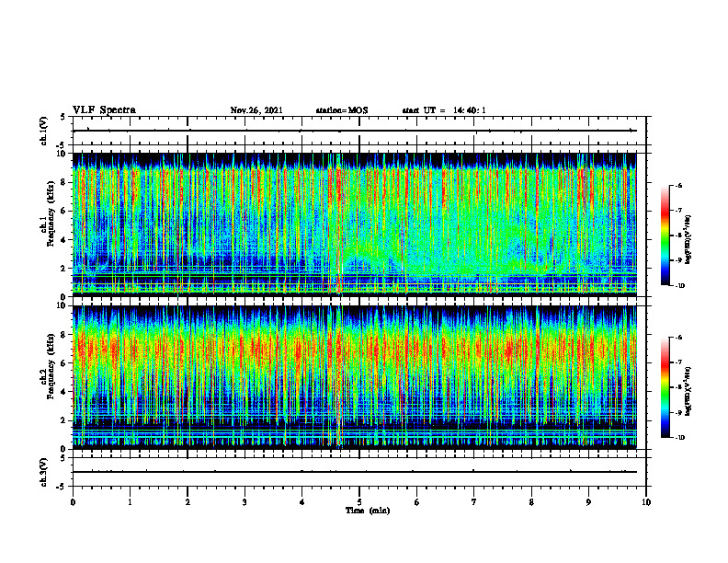Viewport: 728px width, 563px height.
Task: Click the "VLF Spectra" plot title
Action: tap(104, 110)
